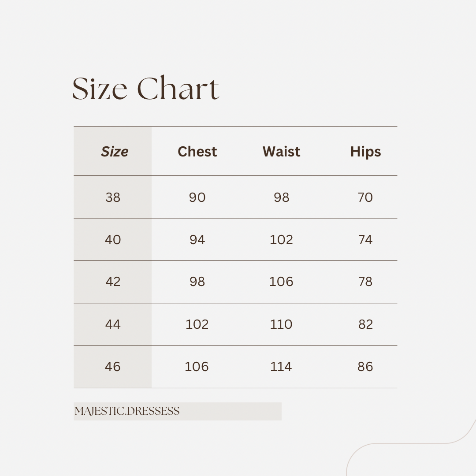The width and height of the screenshot is (476, 476).
Task: Select size 38 in the Size column
Action: click(x=113, y=197)
